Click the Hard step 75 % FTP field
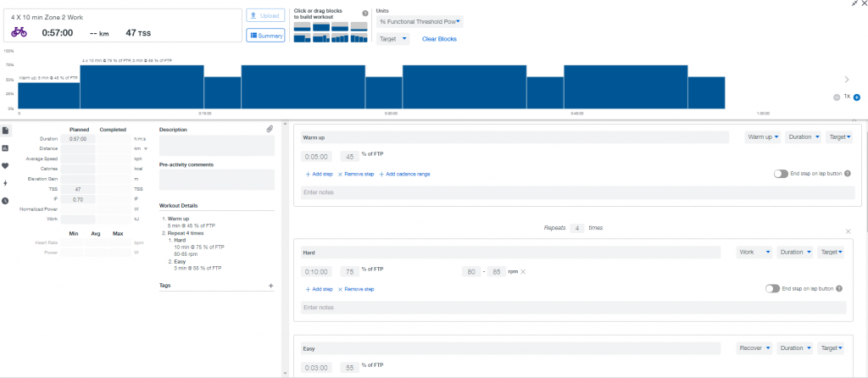Screen dimensions: 868x378 coord(349,272)
